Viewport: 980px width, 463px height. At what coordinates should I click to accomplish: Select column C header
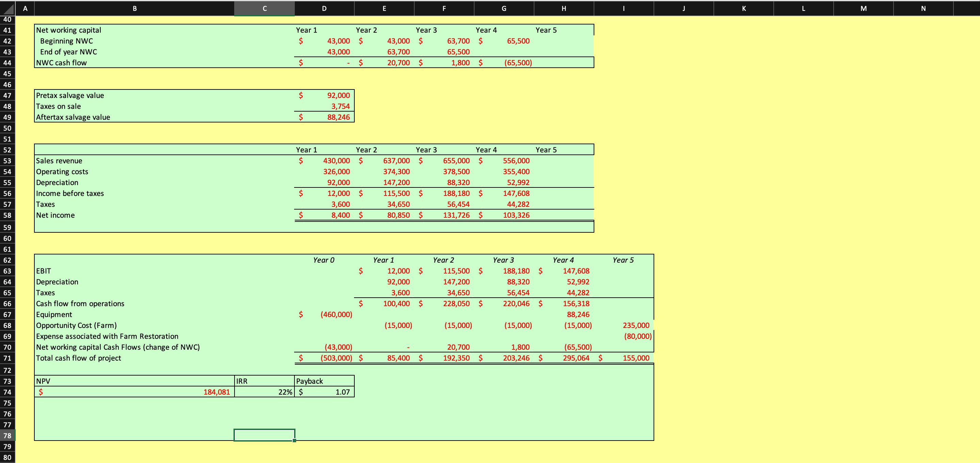264,9
